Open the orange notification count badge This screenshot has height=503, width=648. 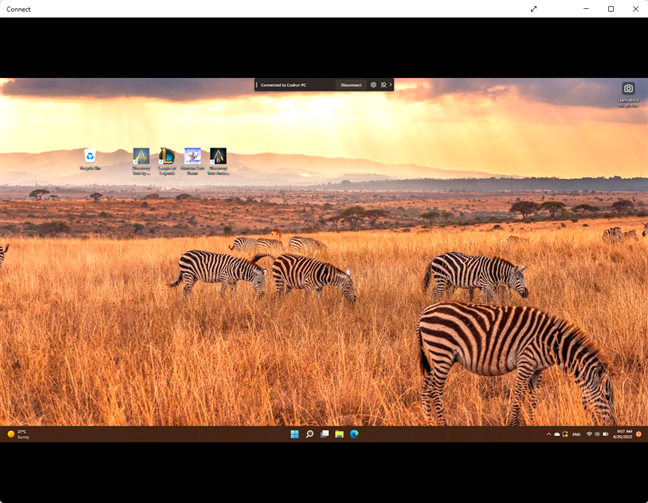tap(638, 434)
